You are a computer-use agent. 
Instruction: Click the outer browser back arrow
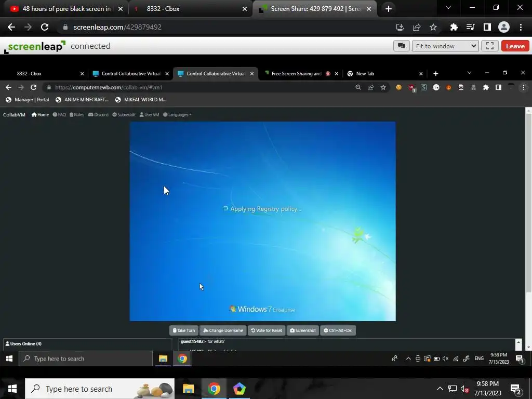pyautogui.click(x=11, y=27)
